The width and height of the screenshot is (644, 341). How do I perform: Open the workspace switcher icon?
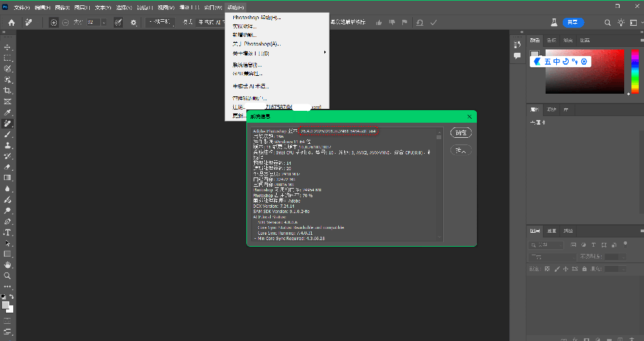633,23
